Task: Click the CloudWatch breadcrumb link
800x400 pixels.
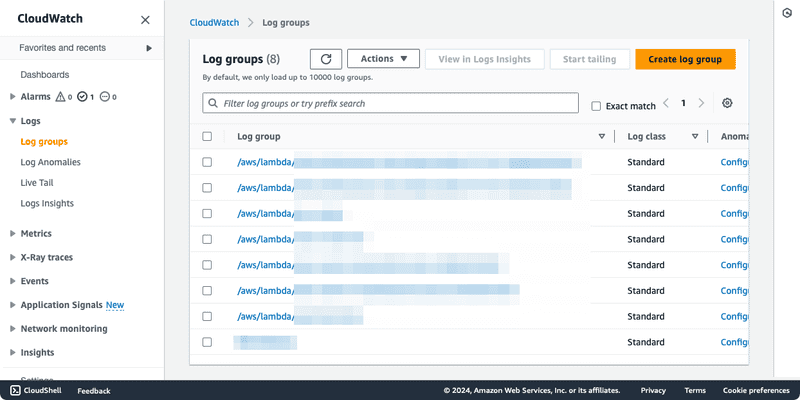Action: click(x=214, y=22)
